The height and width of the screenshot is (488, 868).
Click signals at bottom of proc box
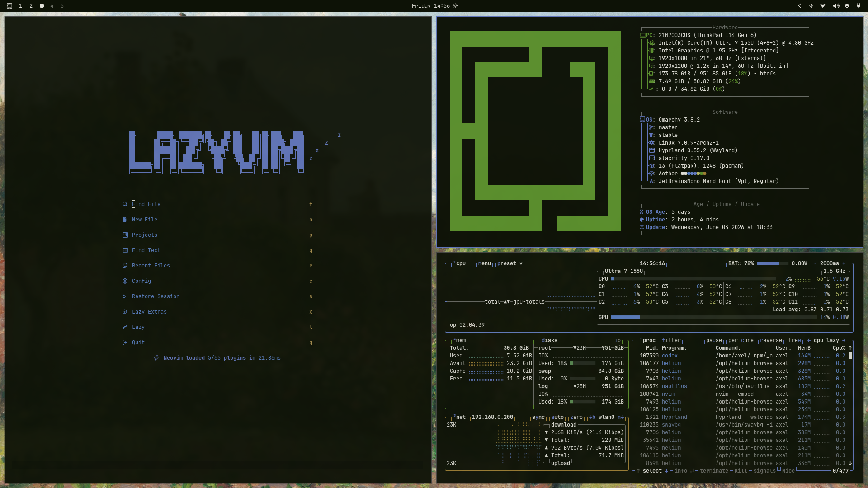coord(764,471)
